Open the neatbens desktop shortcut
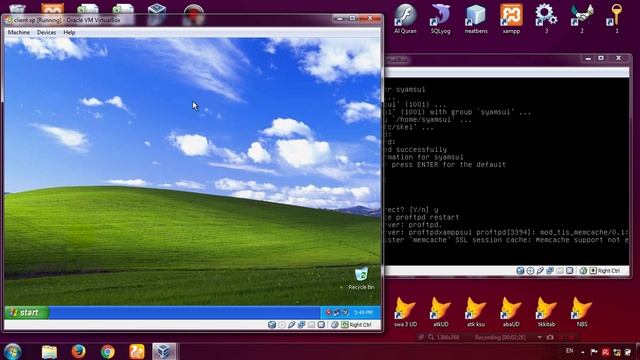This screenshot has height=360, width=640. [476, 19]
